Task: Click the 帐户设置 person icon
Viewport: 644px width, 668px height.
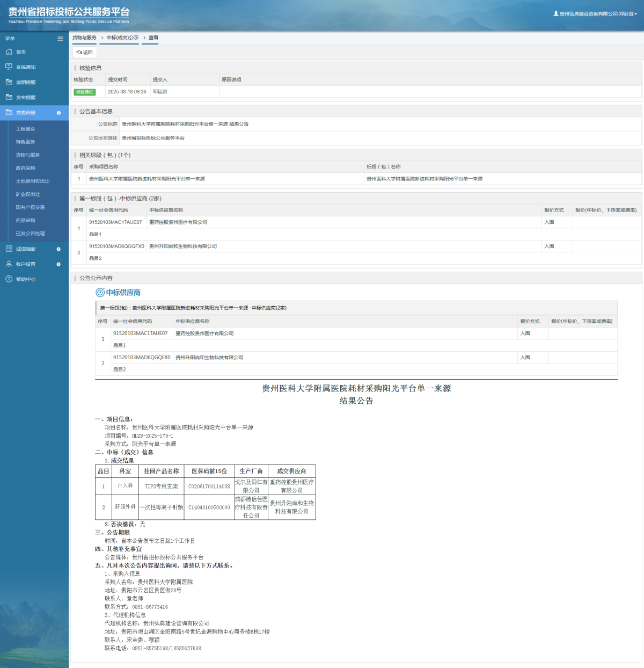Action: point(9,264)
